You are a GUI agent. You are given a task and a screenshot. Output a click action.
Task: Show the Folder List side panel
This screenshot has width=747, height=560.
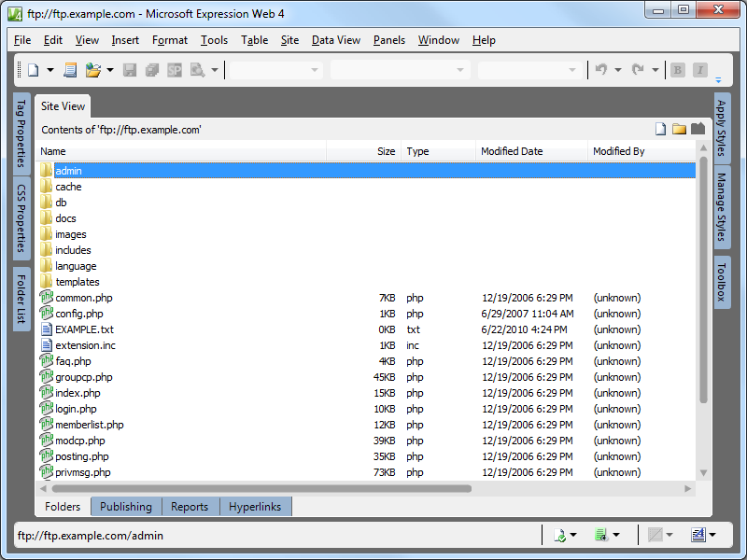pyautogui.click(x=21, y=299)
